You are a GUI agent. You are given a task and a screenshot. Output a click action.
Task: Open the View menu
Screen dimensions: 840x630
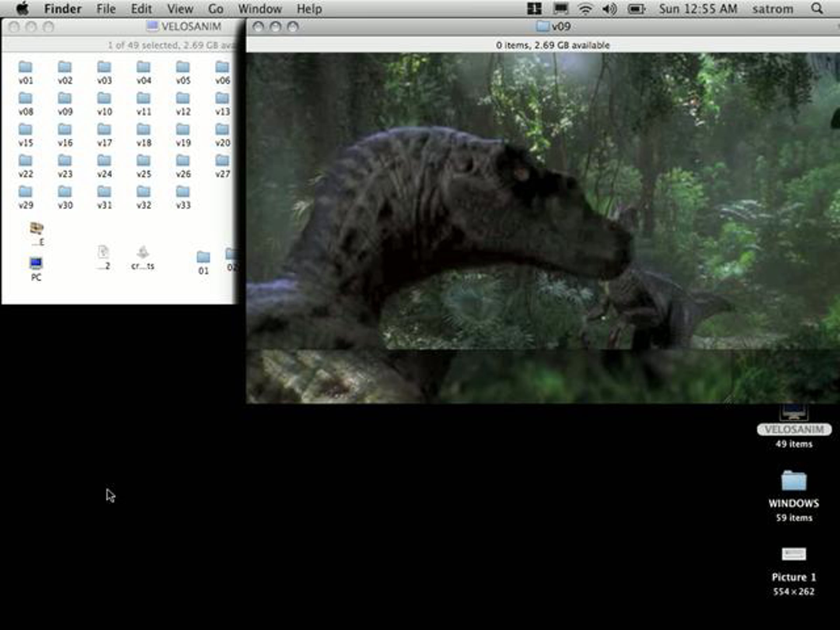click(180, 9)
